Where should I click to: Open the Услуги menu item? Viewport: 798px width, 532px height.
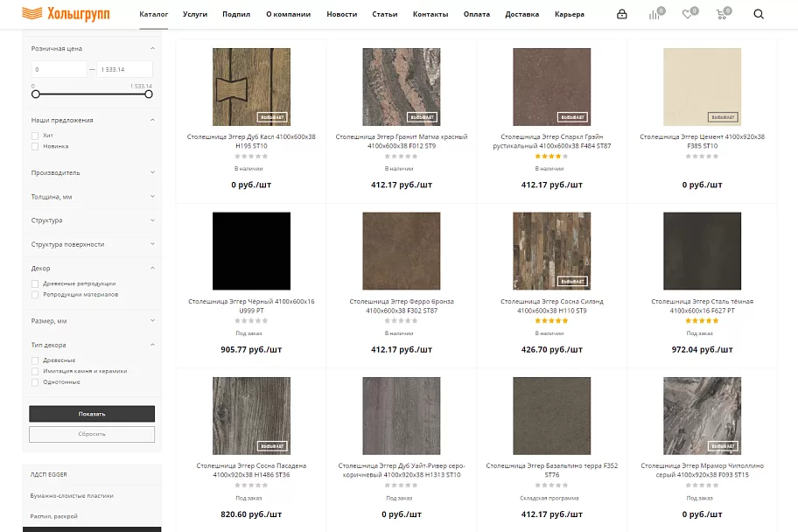tap(195, 14)
